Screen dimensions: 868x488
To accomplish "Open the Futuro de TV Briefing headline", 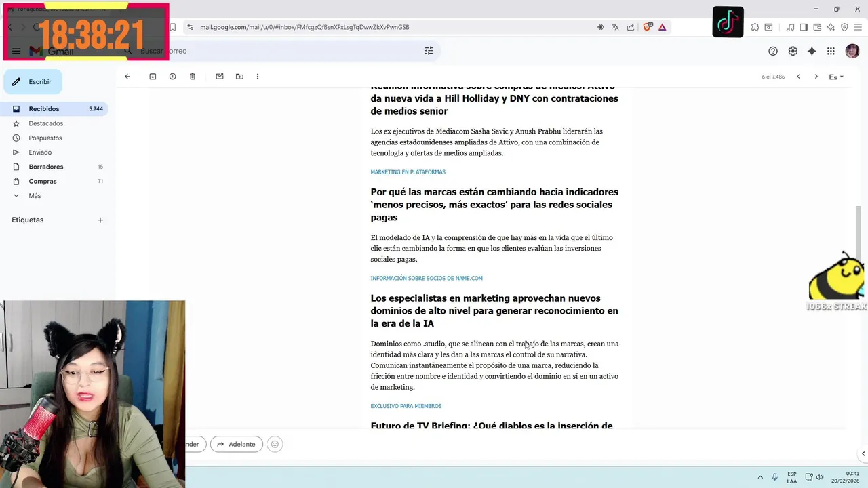I will pyautogui.click(x=492, y=426).
